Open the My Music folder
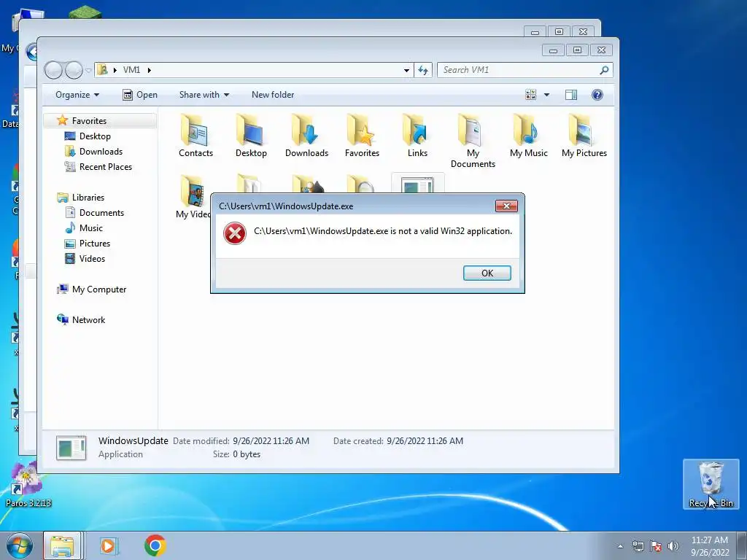This screenshot has width=747, height=560. tap(528, 135)
